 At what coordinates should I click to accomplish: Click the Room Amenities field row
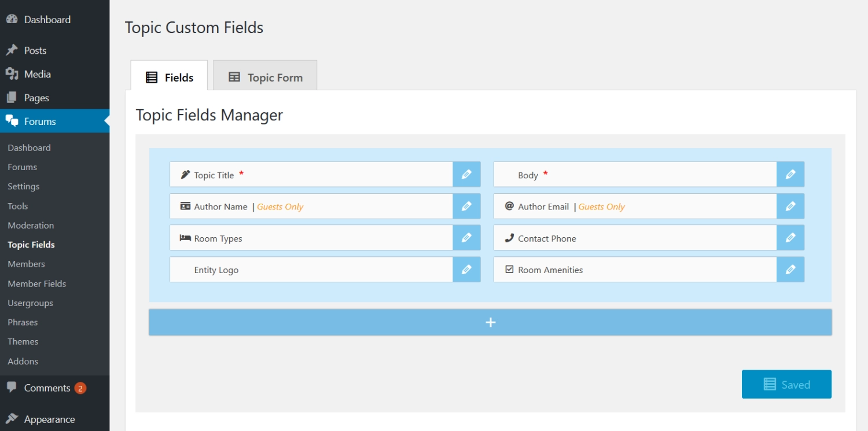point(634,270)
